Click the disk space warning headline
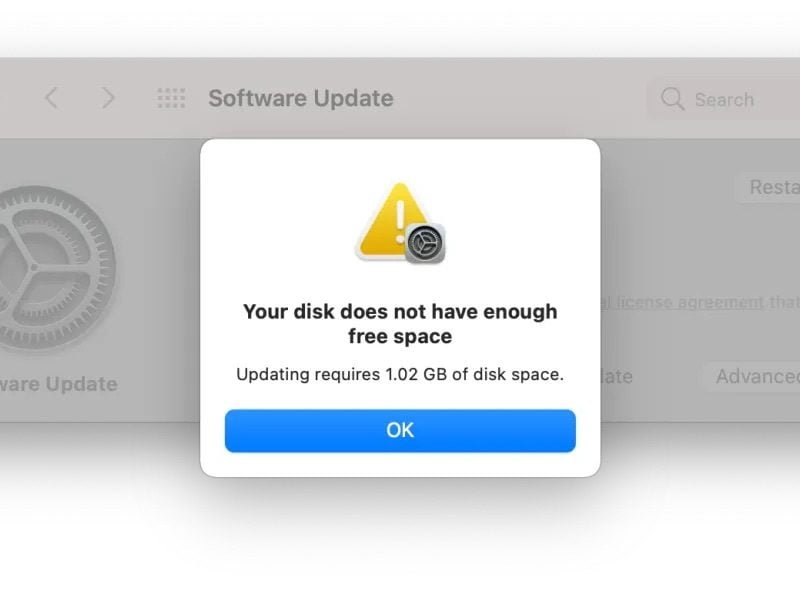Image resolution: width=800 pixels, height=591 pixels. tap(400, 323)
